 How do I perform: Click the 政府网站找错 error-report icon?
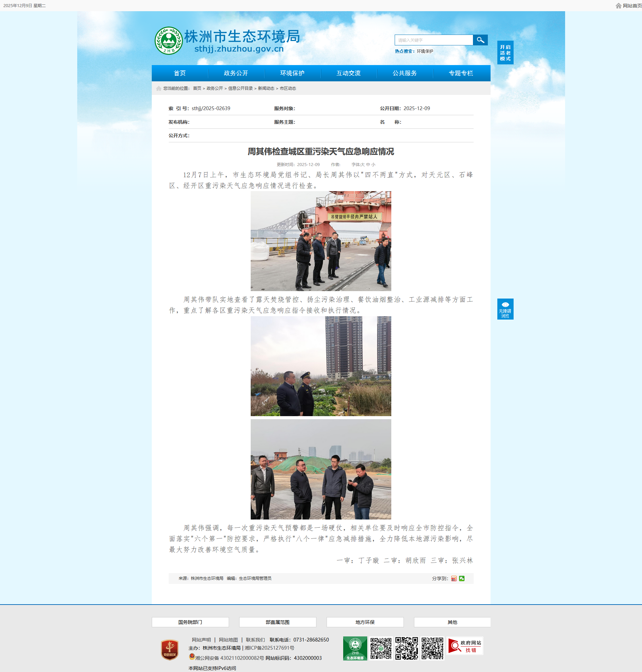pos(465,646)
